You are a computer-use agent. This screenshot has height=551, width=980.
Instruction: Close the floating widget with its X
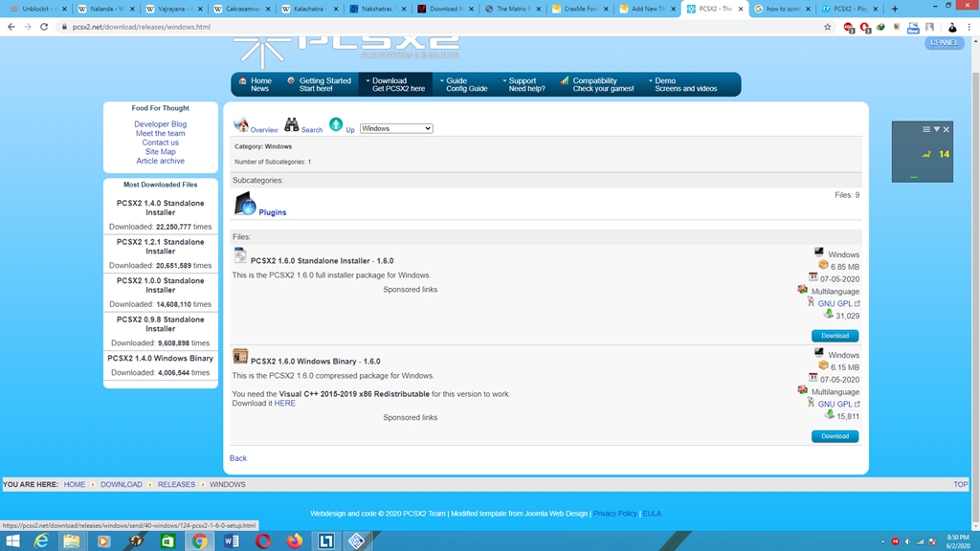coord(947,129)
